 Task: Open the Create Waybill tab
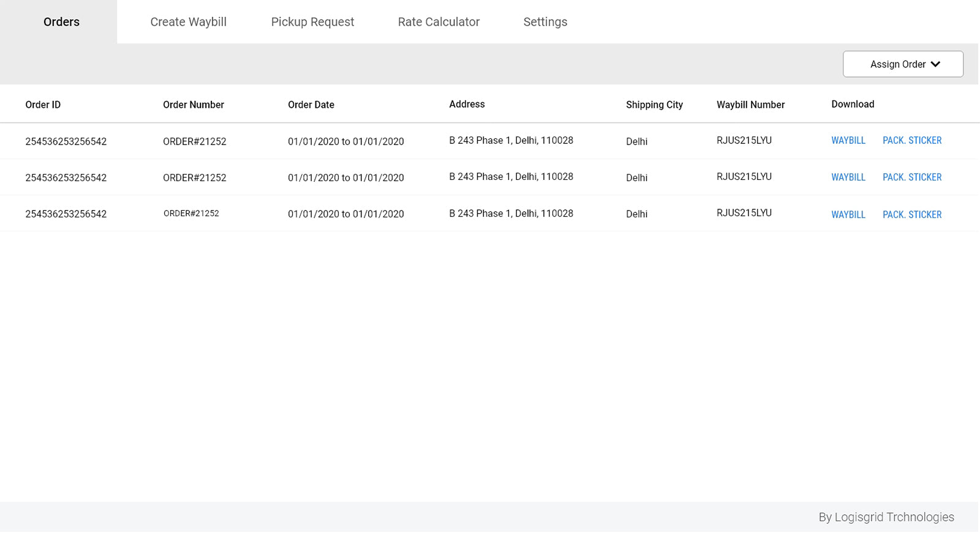(x=188, y=22)
